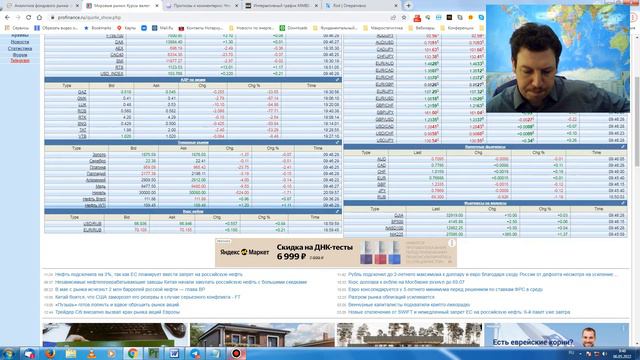Click the brick house ad thumbnail
This screenshot has height=360, width=640.
point(262,335)
